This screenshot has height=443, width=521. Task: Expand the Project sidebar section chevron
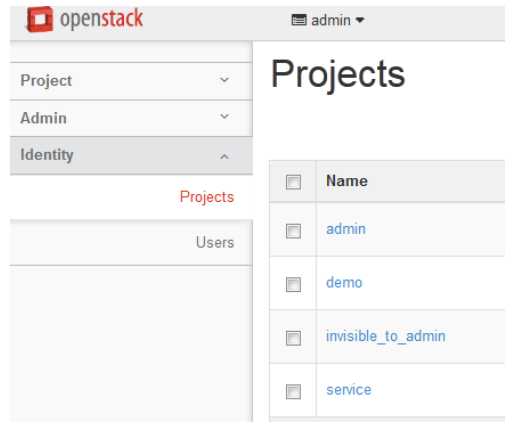[224, 80]
